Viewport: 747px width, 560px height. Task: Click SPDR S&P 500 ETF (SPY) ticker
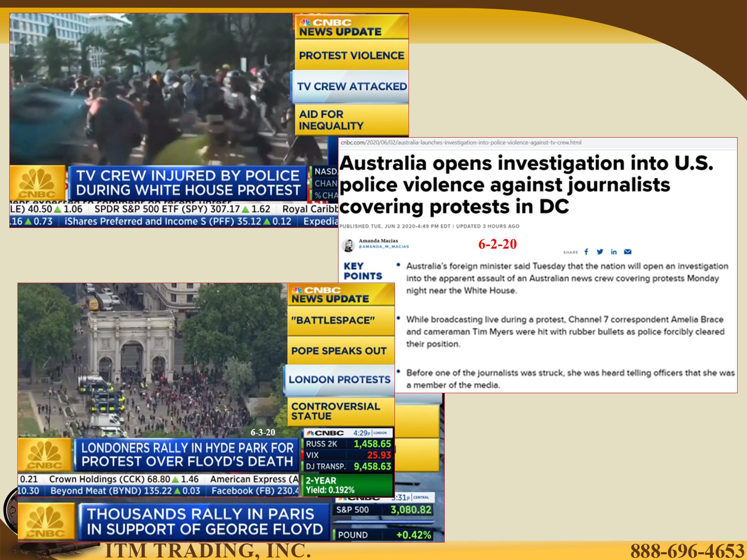(182, 209)
